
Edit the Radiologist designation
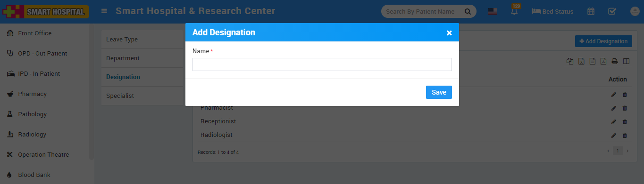(x=613, y=136)
